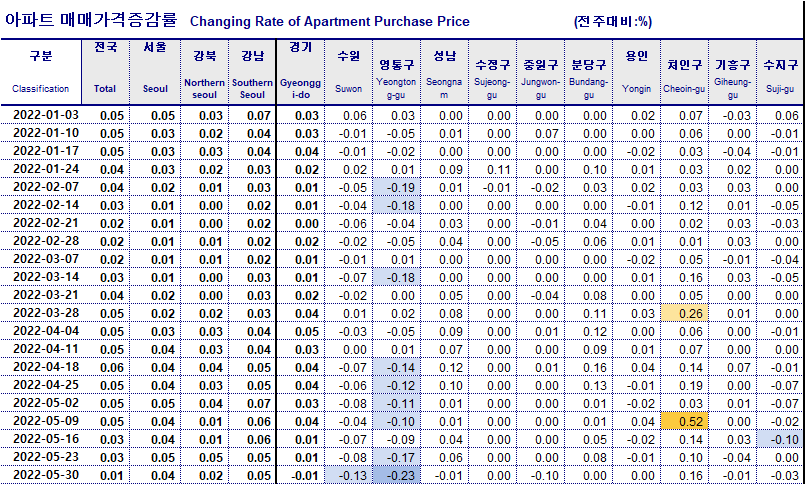Click the -0.23 Yeongtong-gu cell
The image size is (805, 484).
[x=396, y=475]
